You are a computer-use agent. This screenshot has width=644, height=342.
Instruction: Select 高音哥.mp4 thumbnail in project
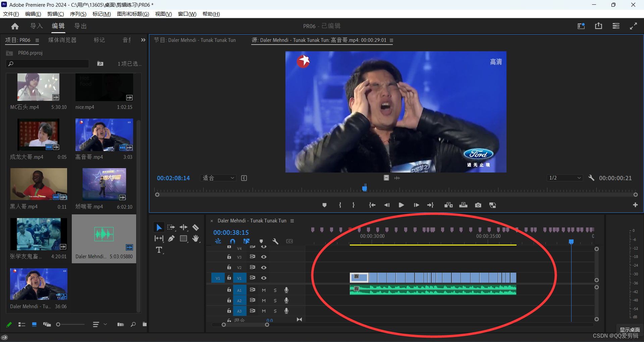click(104, 135)
